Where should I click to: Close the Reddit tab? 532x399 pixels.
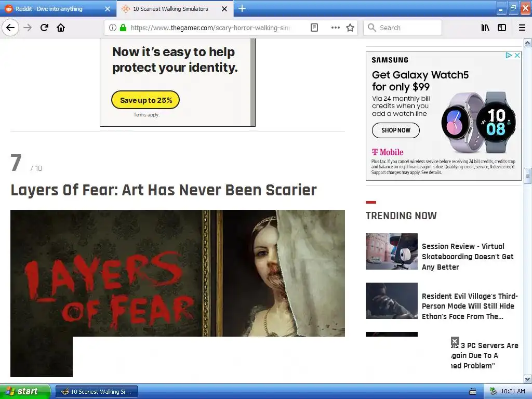107,9
